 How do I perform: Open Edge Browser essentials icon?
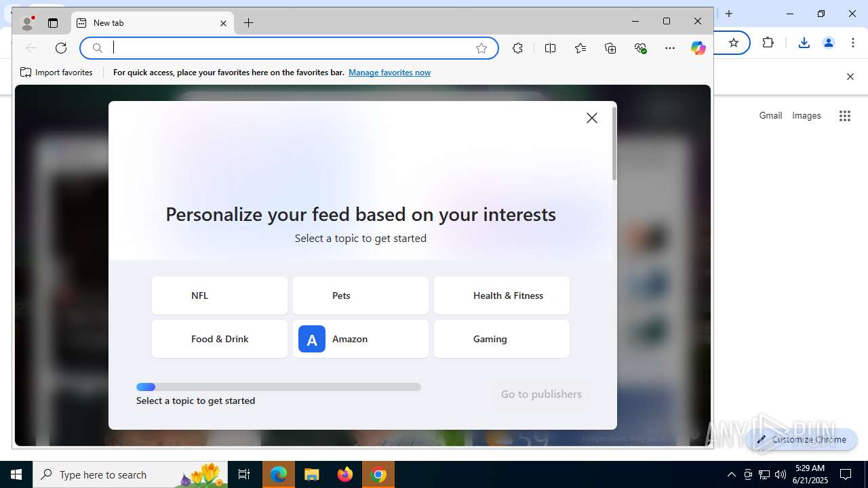[640, 47]
